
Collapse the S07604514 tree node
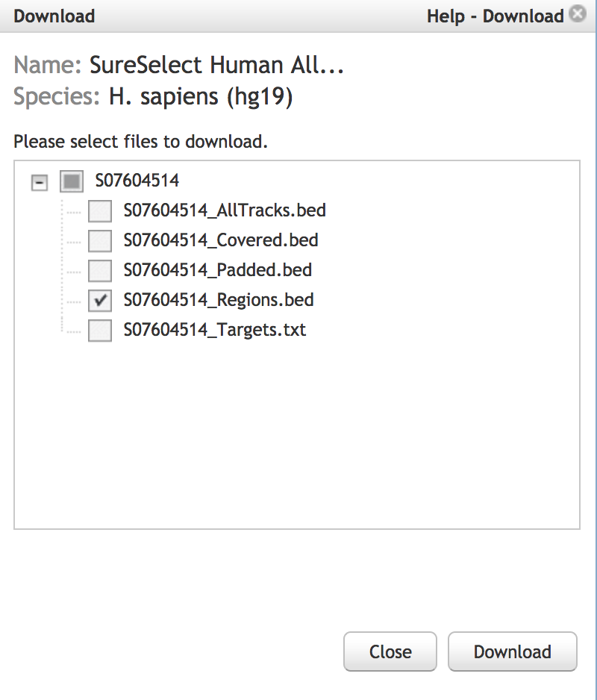click(x=40, y=182)
